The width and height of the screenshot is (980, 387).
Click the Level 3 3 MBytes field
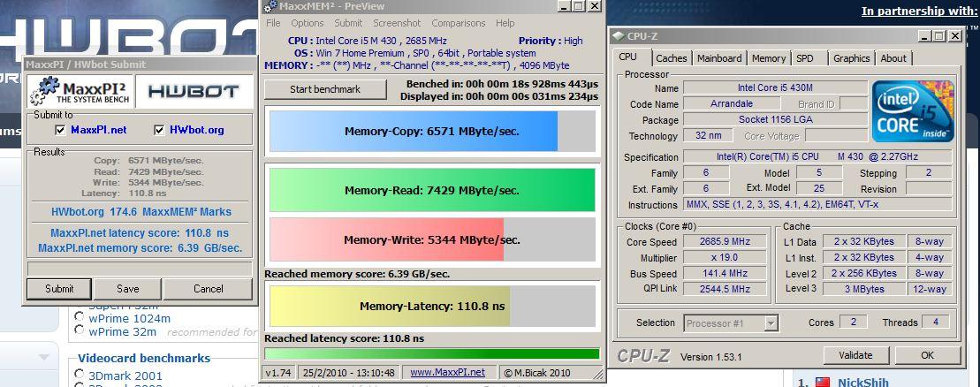862,289
